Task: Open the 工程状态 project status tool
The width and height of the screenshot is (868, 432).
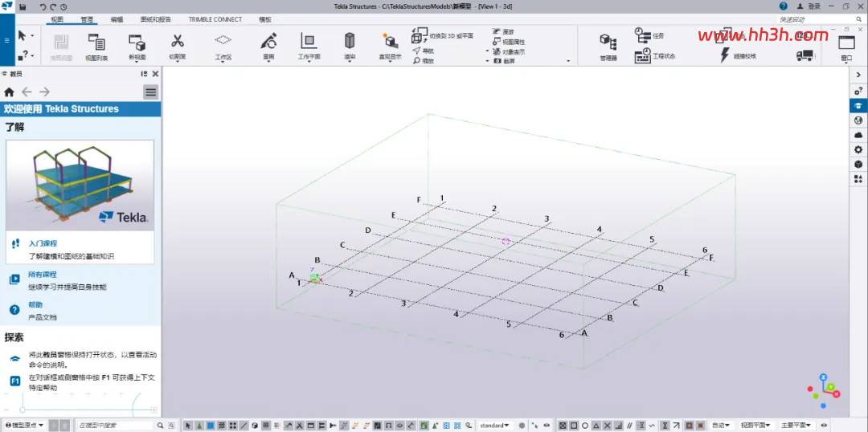Action: 655,56
